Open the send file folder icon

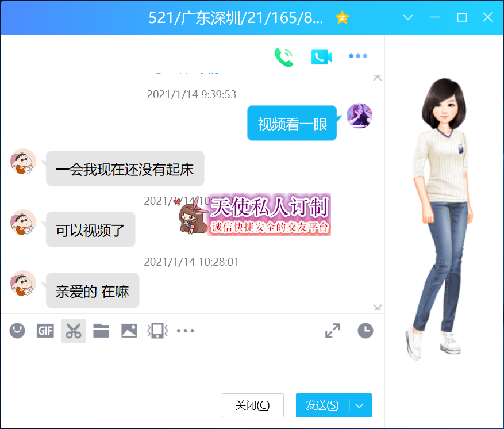pyautogui.click(x=101, y=331)
